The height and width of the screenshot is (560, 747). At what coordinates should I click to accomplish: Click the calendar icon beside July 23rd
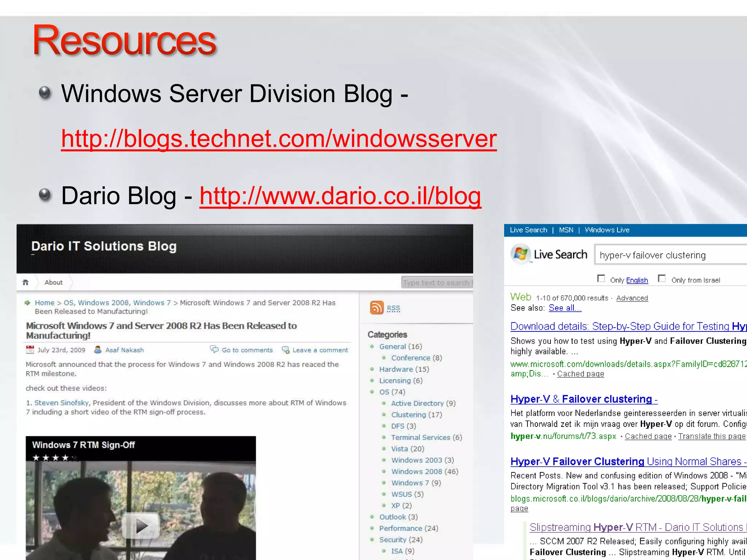click(x=30, y=350)
